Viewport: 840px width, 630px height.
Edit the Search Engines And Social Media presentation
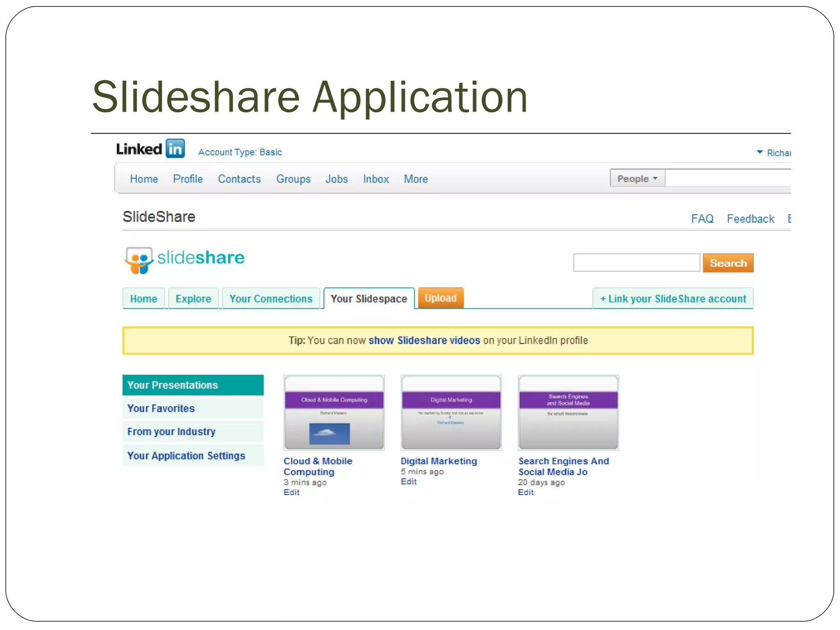tap(526, 492)
